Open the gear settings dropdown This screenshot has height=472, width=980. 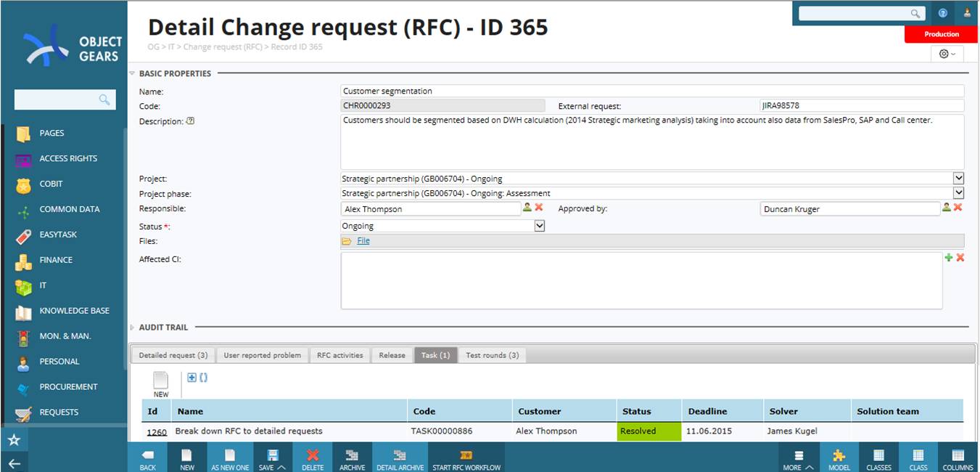947,54
